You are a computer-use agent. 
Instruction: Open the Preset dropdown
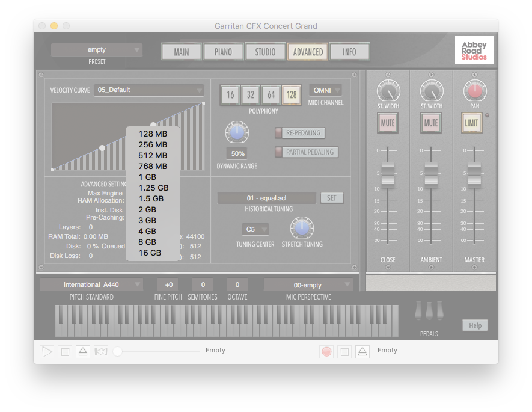pos(97,49)
